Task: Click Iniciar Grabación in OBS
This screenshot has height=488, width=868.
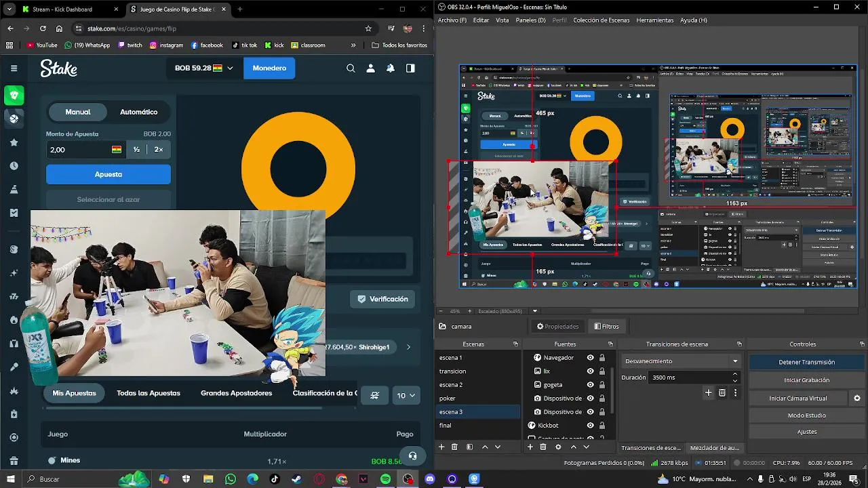Action: click(806, 380)
